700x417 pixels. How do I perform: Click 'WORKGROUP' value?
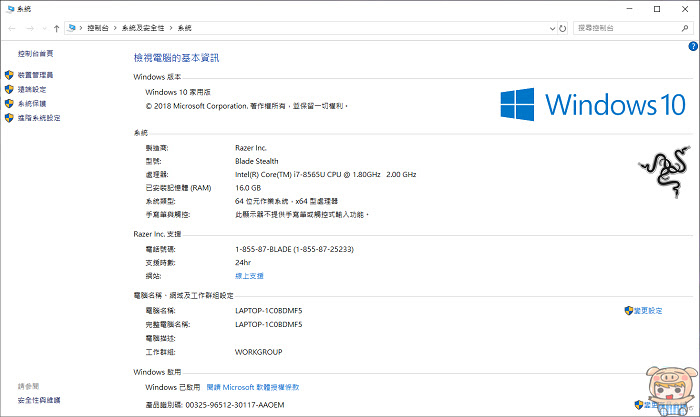[259, 352]
